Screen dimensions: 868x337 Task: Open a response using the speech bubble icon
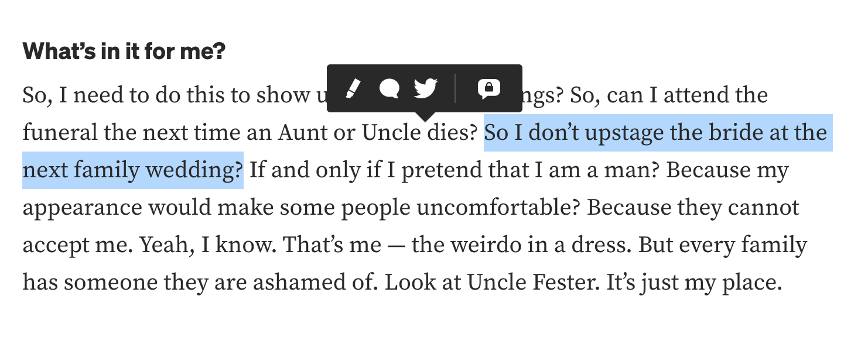pyautogui.click(x=389, y=88)
